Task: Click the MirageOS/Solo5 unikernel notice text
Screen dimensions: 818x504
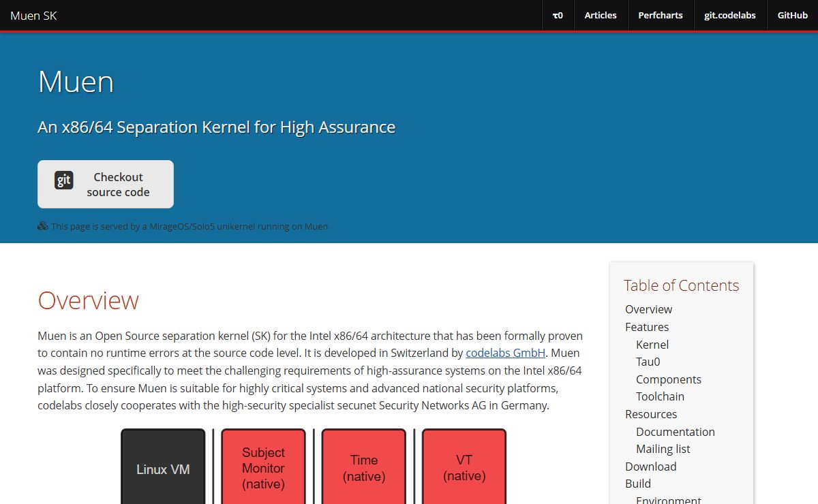Action: pyautogui.click(x=190, y=226)
